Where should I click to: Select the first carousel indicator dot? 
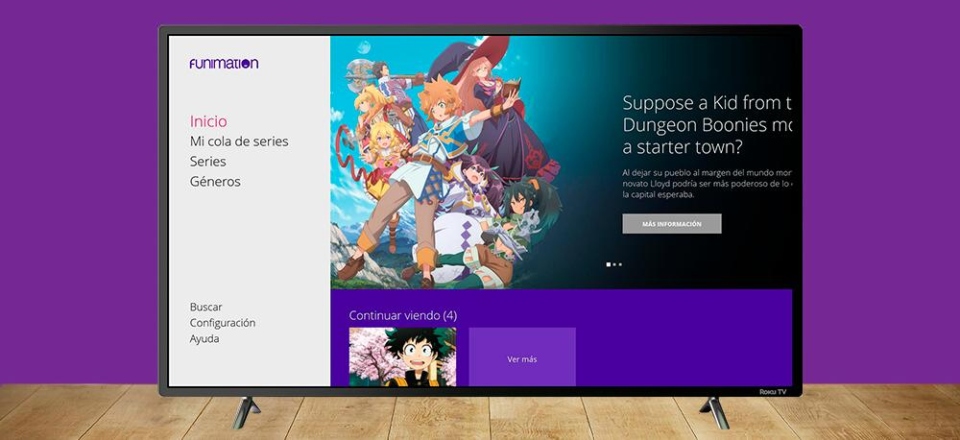click(608, 265)
